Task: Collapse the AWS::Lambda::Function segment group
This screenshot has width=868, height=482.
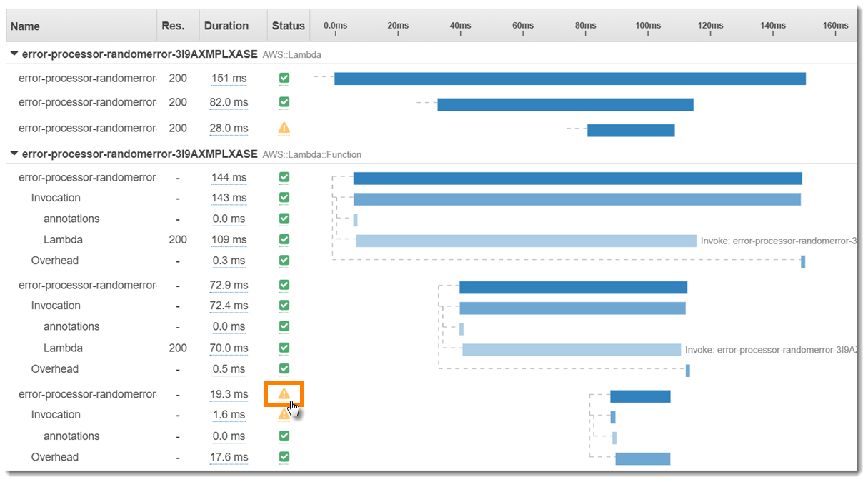Action: click(x=14, y=154)
